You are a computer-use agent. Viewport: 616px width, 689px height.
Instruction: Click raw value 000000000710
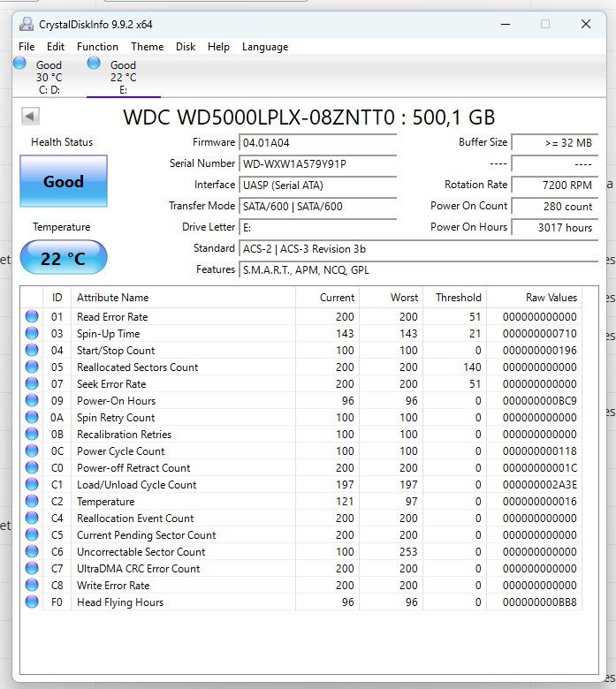pos(539,334)
